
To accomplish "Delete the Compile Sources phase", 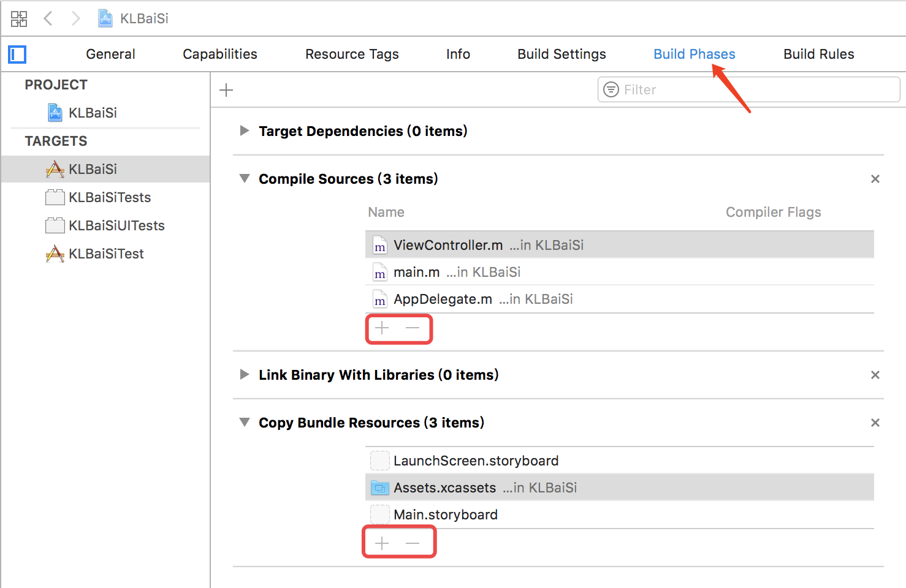I will pyautogui.click(x=875, y=179).
